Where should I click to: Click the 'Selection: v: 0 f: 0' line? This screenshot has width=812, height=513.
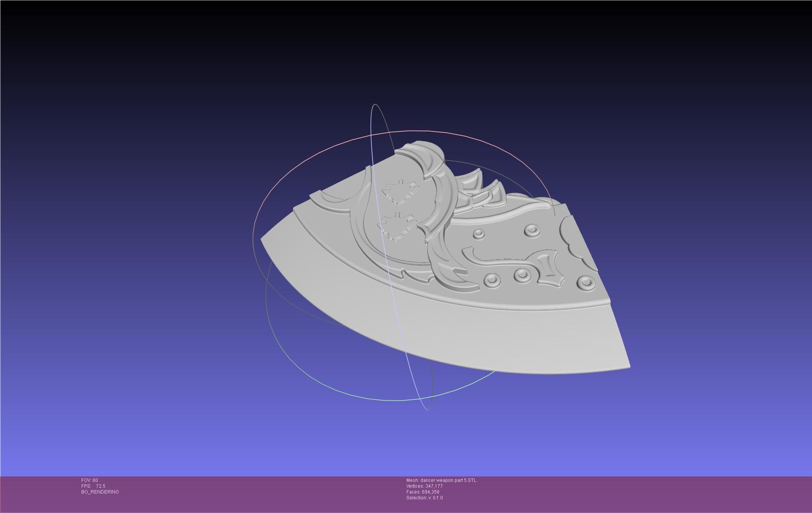coord(425,498)
